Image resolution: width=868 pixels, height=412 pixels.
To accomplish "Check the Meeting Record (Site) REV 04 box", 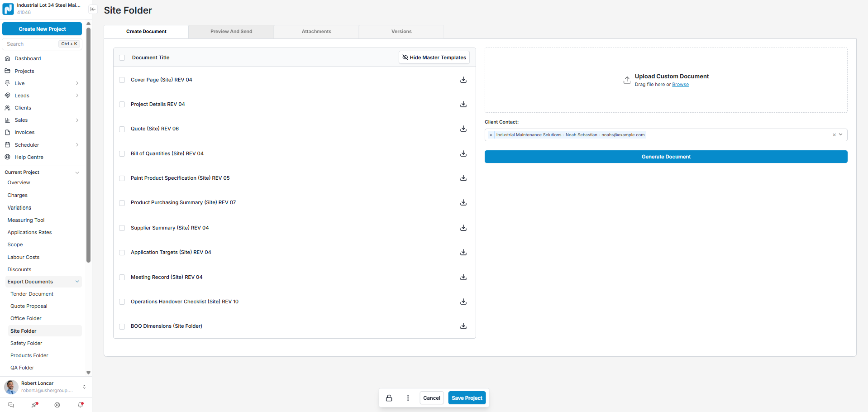I will (122, 278).
